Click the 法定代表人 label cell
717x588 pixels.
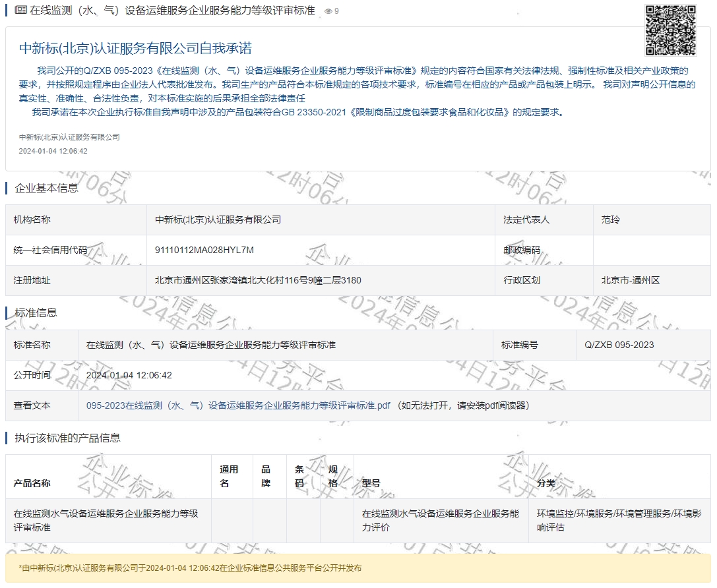544,220
